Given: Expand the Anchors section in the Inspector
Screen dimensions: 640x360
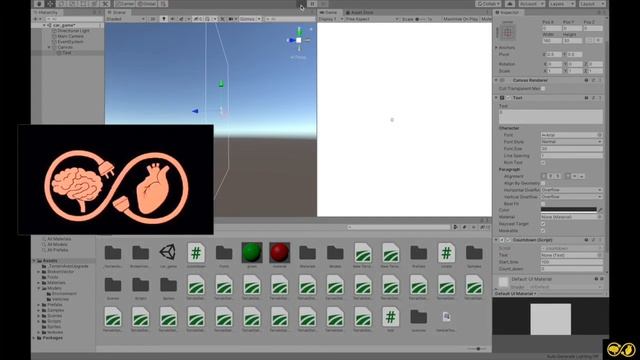Looking at the screenshot, I should point(497,48).
